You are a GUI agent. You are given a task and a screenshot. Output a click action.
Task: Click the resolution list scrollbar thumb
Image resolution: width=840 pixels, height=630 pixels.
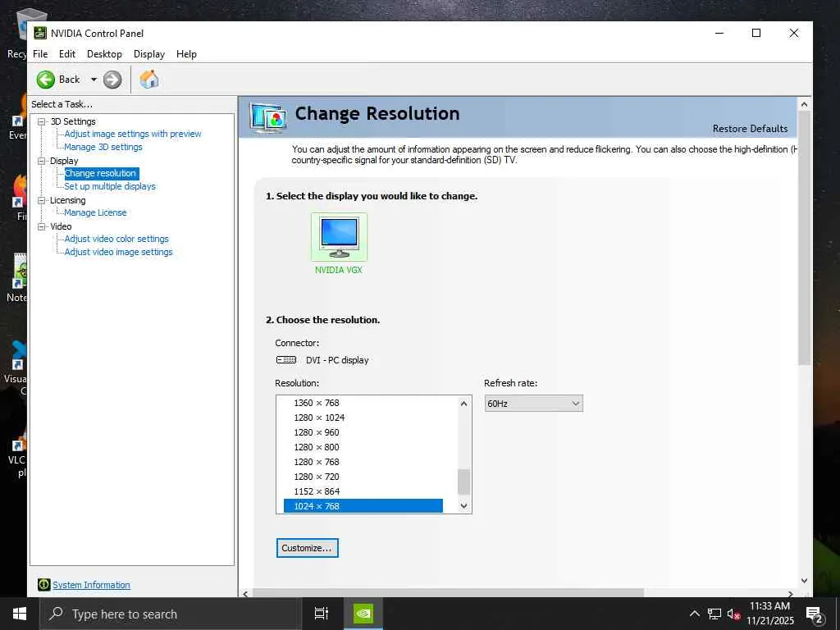464,482
